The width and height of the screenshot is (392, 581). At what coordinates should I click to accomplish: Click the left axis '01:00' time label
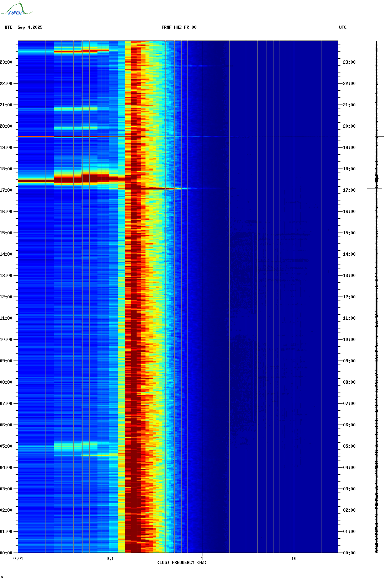tap(6, 532)
